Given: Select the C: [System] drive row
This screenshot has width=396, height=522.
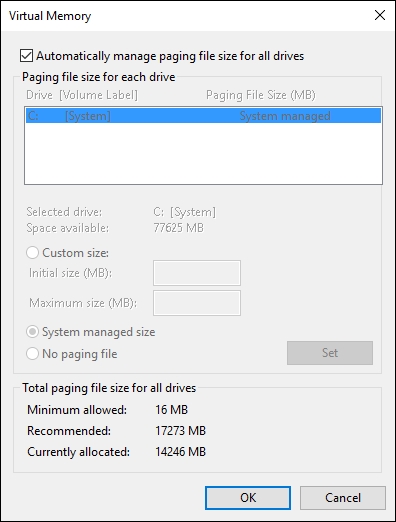Looking at the screenshot, I should coord(203,116).
